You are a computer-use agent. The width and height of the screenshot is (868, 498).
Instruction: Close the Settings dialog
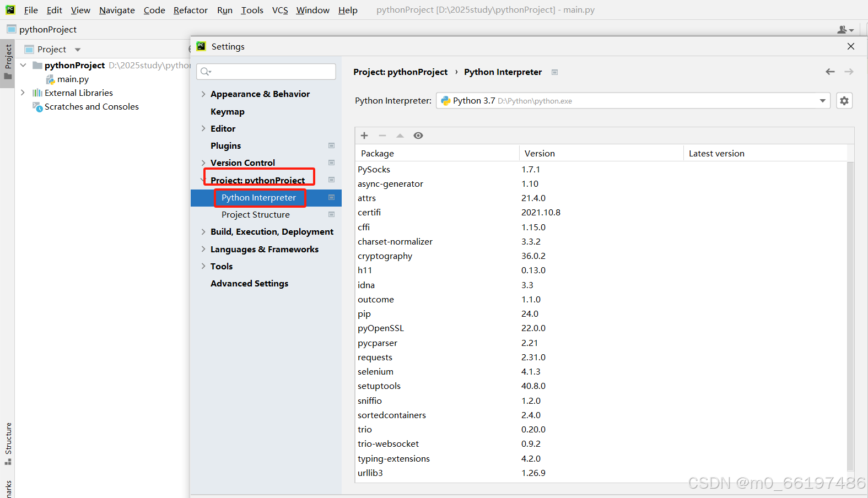coord(851,46)
